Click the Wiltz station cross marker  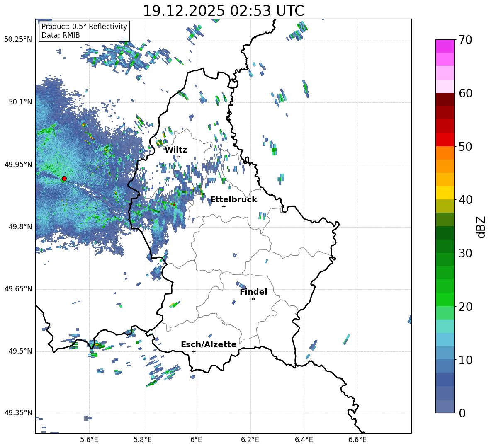click(178, 157)
